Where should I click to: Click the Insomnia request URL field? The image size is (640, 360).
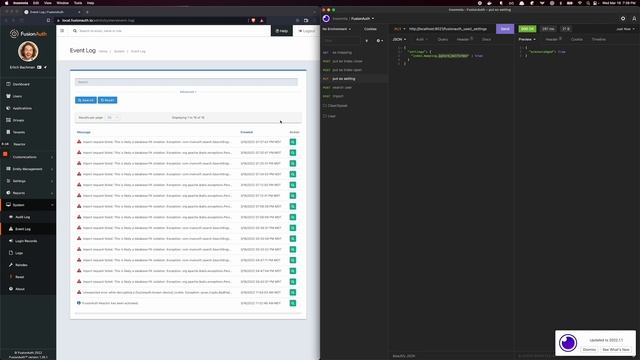(451, 29)
